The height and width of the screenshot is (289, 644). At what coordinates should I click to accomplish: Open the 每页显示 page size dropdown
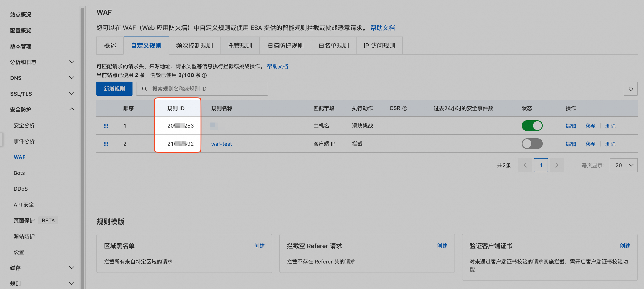tap(623, 165)
